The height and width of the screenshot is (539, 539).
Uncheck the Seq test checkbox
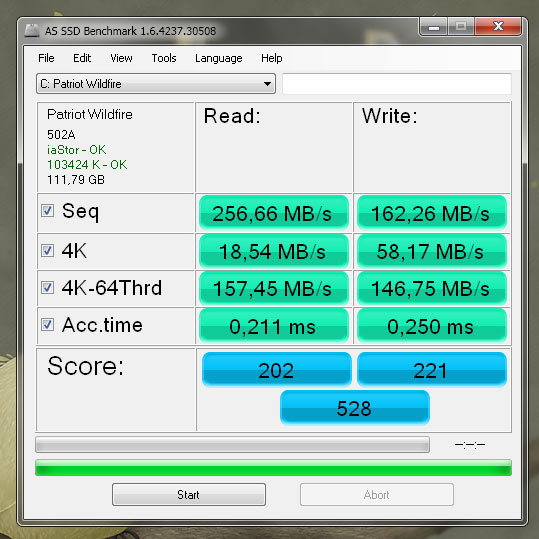[47, 210]
